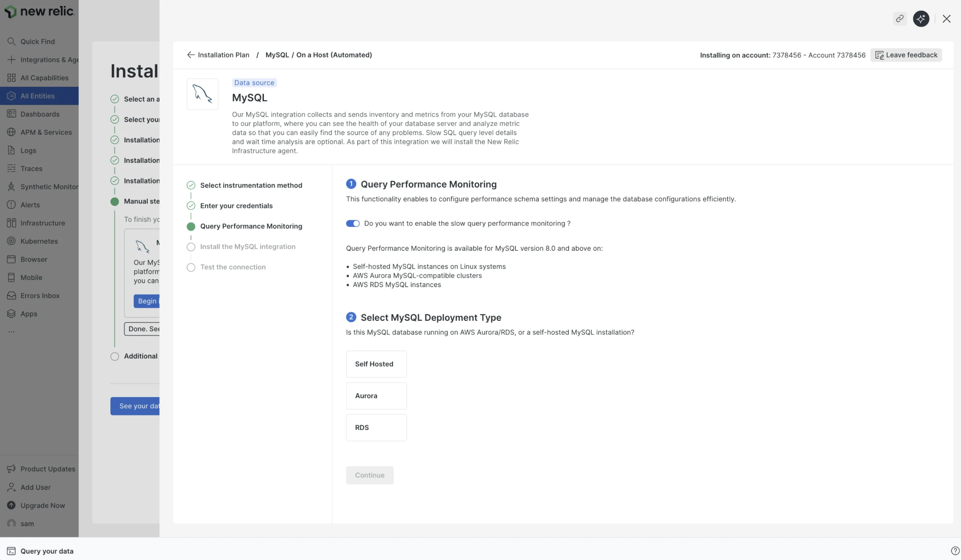This screenshot has width=961, height=560.
Task: Click the Upgrade Now arrow icon
Action: coord(11,506)
